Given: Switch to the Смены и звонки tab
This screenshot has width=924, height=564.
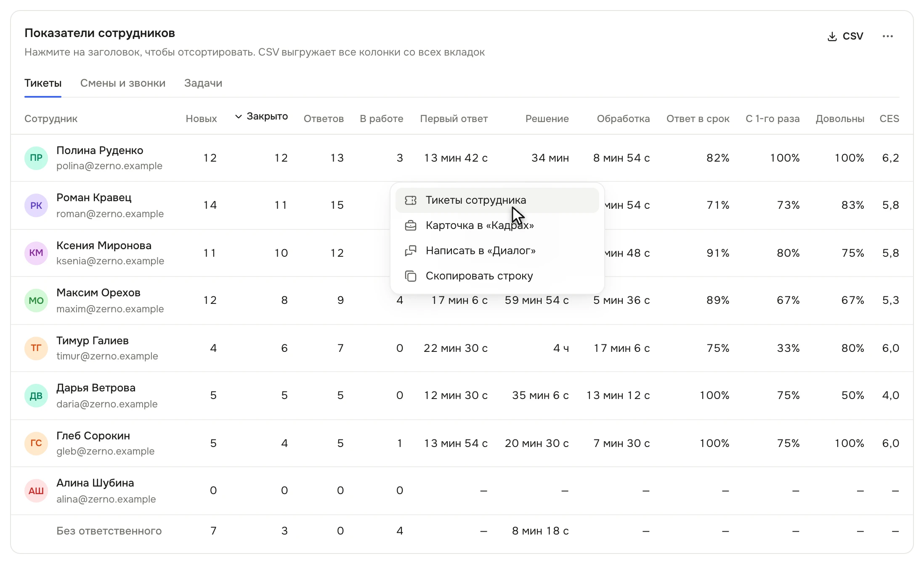Looking at the screenshot, I should (x=123, y=83).
